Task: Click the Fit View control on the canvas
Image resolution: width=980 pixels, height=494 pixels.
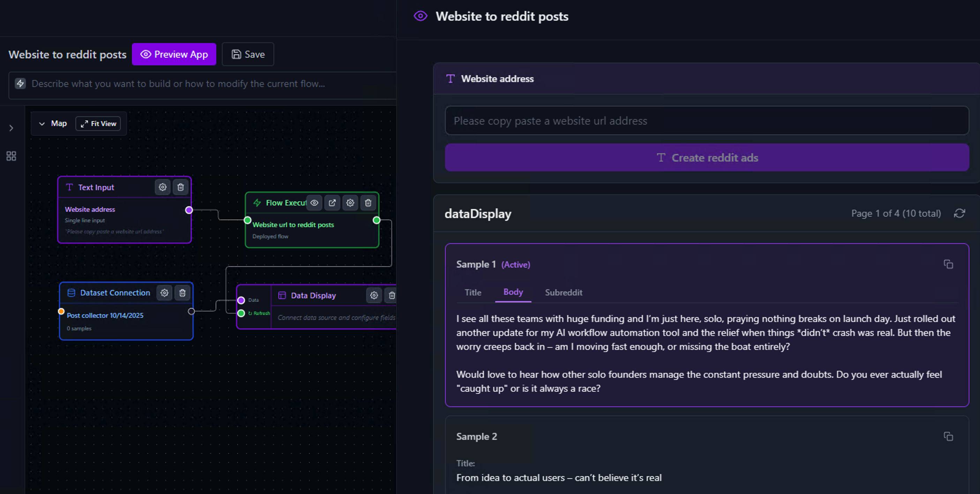Action: click(98, 123)
